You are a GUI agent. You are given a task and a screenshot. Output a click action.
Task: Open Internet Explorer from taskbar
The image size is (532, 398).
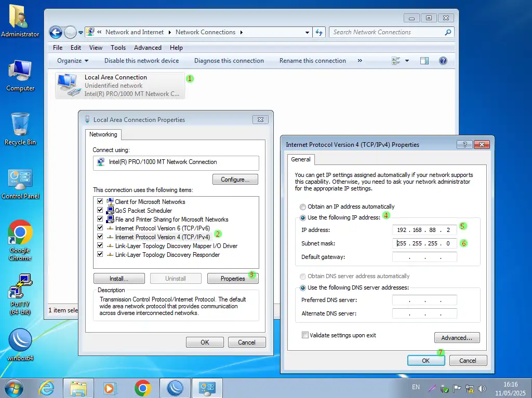click(x=47, y=388)
